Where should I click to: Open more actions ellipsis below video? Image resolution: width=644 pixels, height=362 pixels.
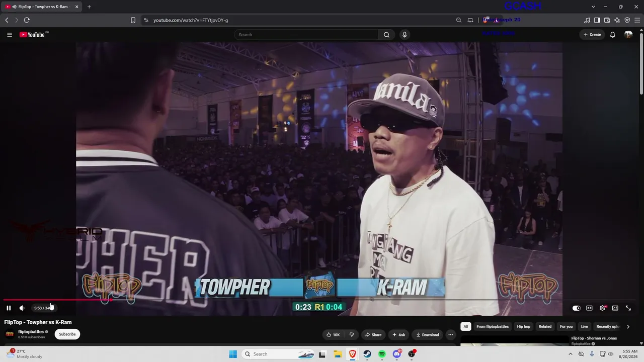click(450, 335)
